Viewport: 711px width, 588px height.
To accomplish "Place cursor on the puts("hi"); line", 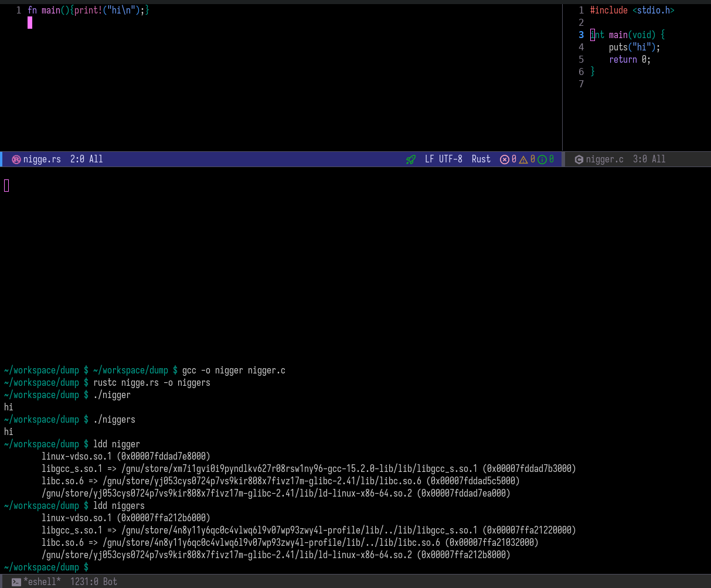I will click(635, 47).
